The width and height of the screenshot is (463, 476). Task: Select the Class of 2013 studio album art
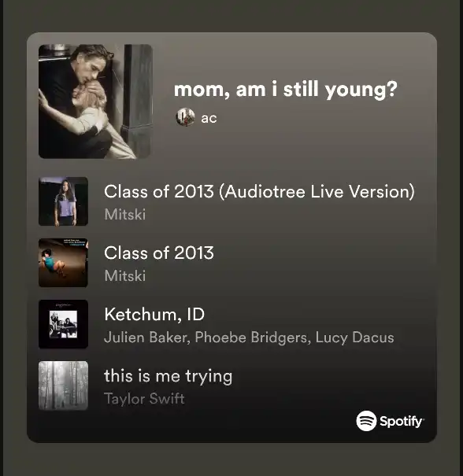point(63,263)
